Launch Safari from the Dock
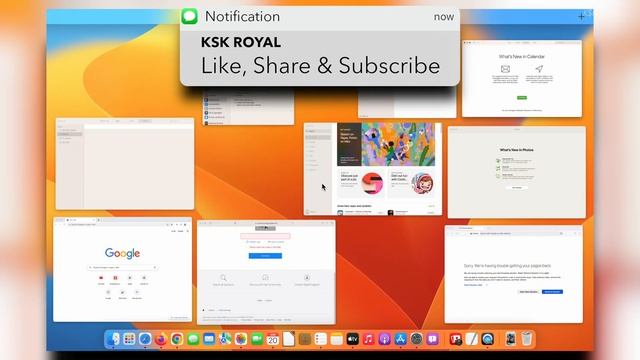The height and width of the screenshot is (360, 640). [145, 339]
